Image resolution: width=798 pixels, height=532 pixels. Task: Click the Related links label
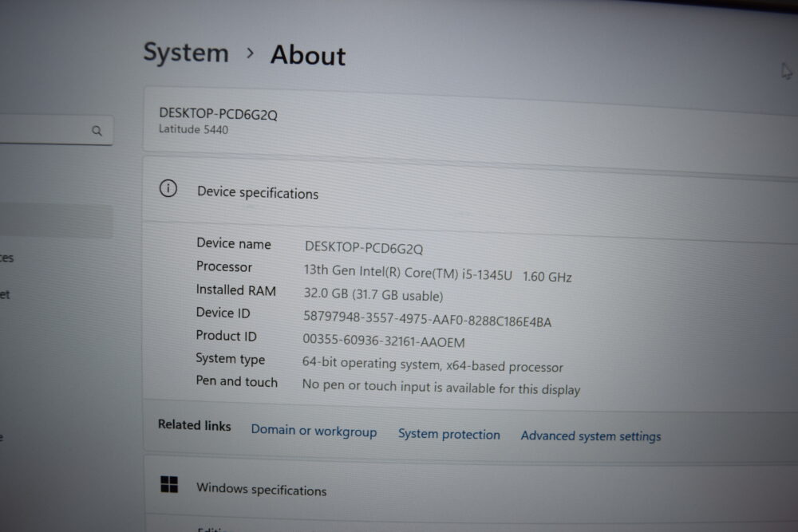click(195, 424)
